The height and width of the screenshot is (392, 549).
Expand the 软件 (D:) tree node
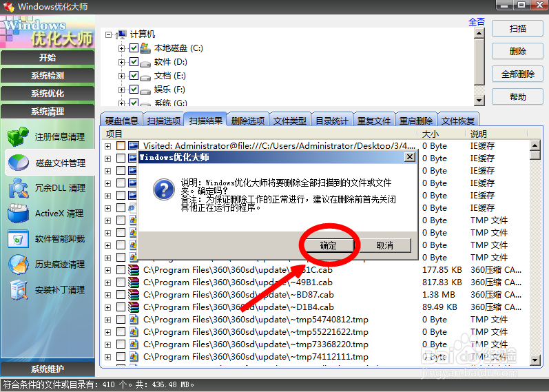point(121,62)
